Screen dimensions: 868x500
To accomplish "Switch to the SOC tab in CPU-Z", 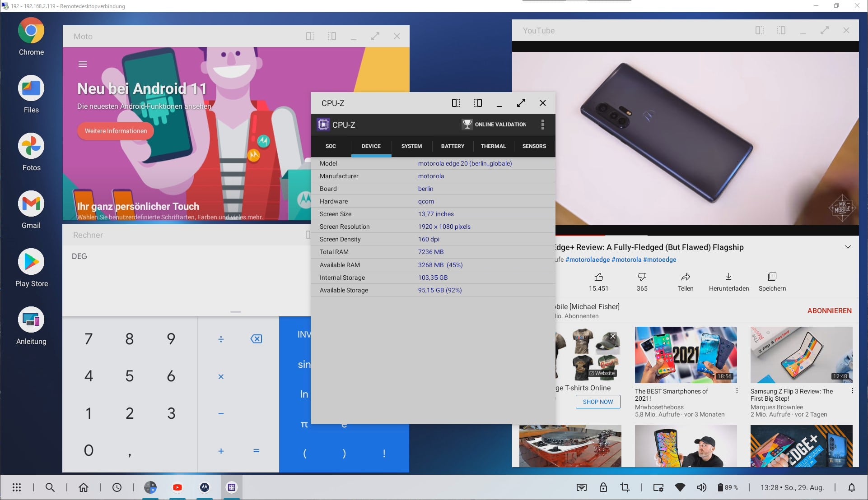I will (x=331, y=146).
